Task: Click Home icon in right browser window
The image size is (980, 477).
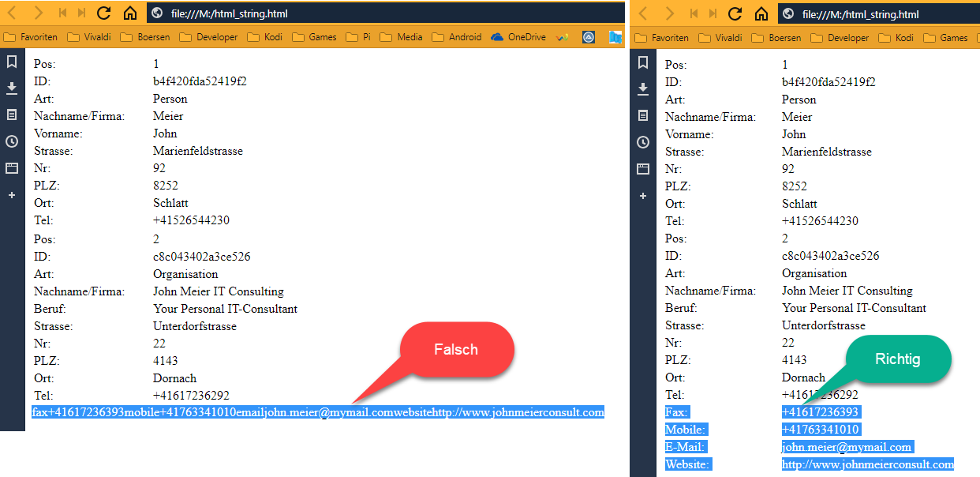Action: click(761, 13)
